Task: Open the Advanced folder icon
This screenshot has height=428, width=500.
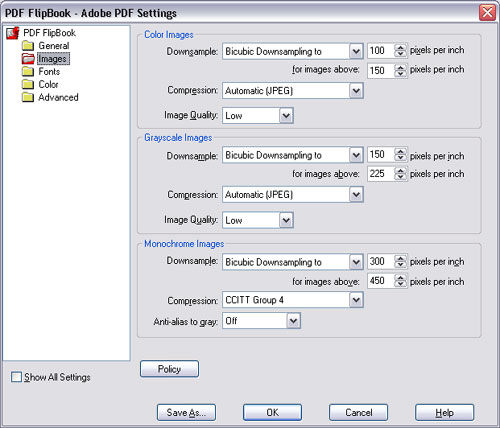Action: tap(28, 97)
